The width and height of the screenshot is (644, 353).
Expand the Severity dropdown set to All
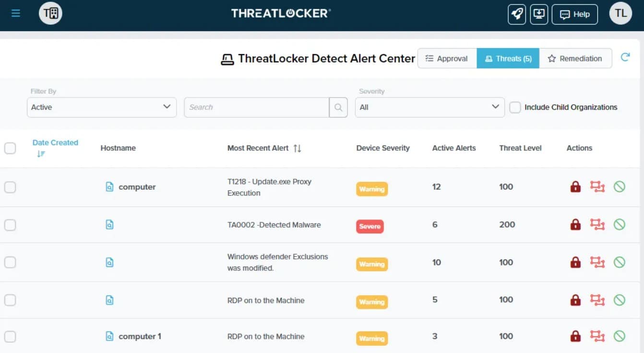[429, 107]
